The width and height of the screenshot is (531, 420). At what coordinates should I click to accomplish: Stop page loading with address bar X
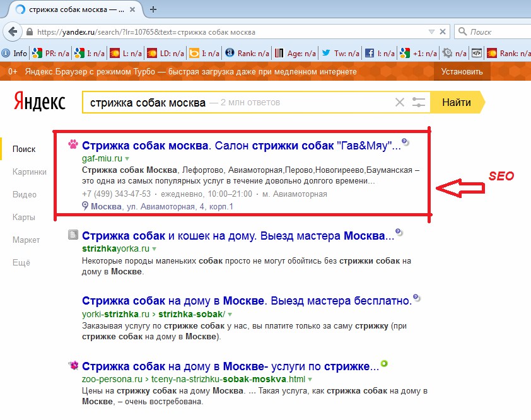(x=443, y=32)
